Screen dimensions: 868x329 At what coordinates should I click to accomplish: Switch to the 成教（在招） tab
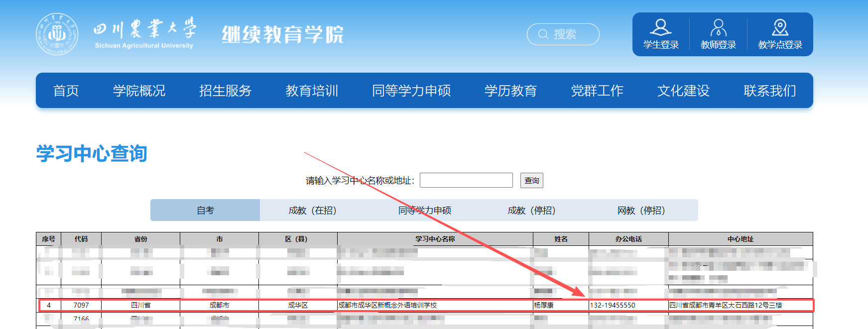coord(313,211)
